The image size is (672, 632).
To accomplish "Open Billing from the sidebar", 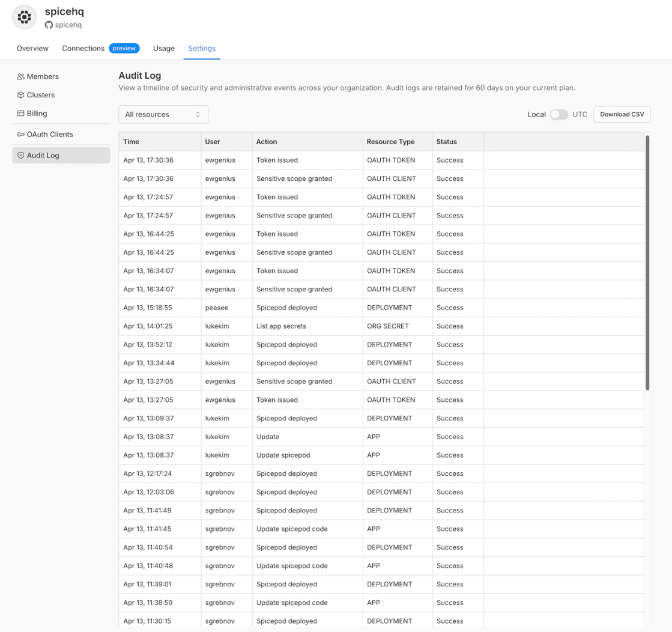I will (36, 113).
